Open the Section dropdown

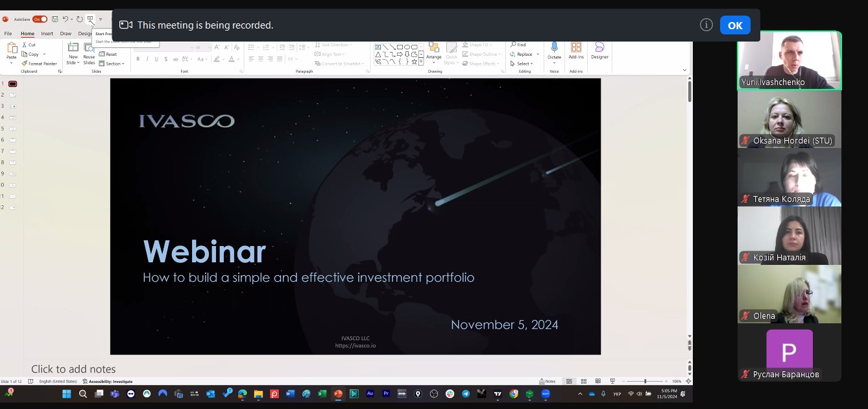111,64
